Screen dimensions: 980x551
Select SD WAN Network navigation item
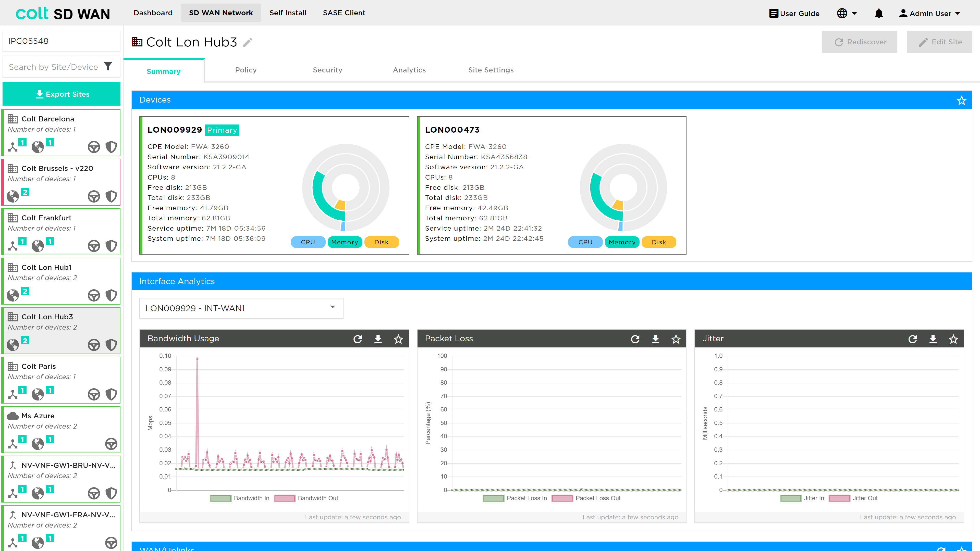pos(221,13)
